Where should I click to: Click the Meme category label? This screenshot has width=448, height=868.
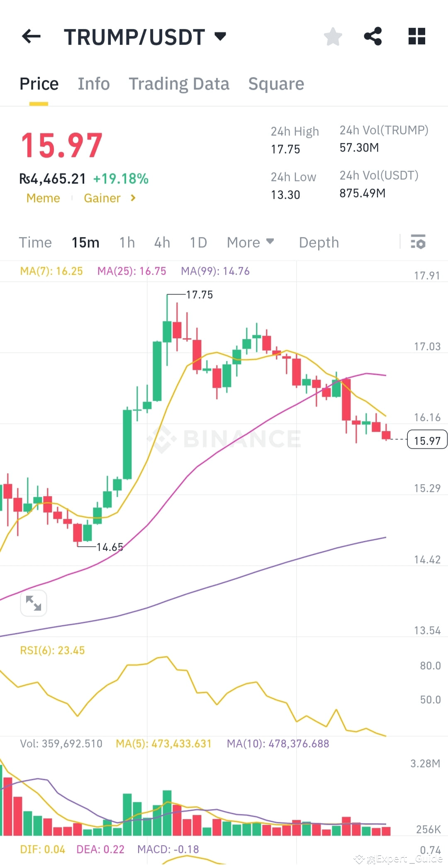pos(43,198)
